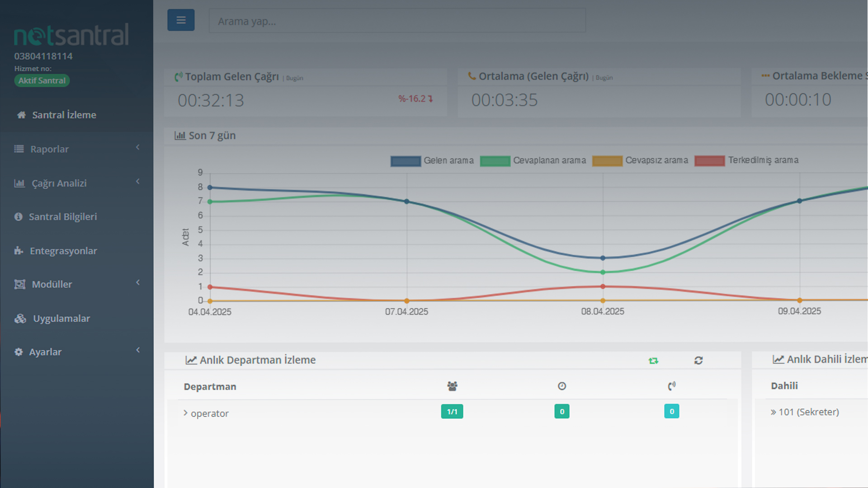The height and width of the screenshot is (488, 868).
Task: Click the agents group icon column header
Action: (x=452, y=386)
